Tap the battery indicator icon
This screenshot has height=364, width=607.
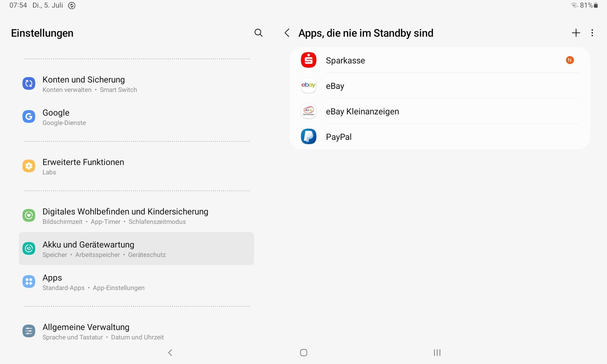(596, 5)
